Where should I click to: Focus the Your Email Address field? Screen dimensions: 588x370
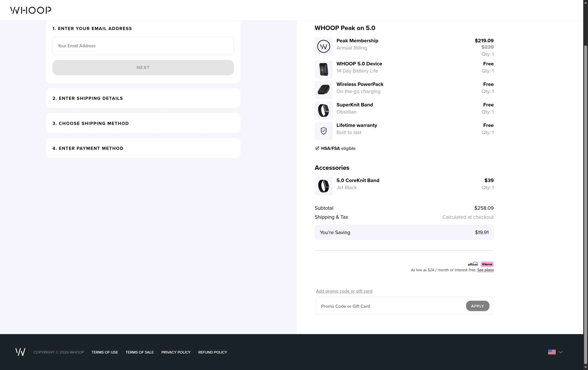coord(143,46)
